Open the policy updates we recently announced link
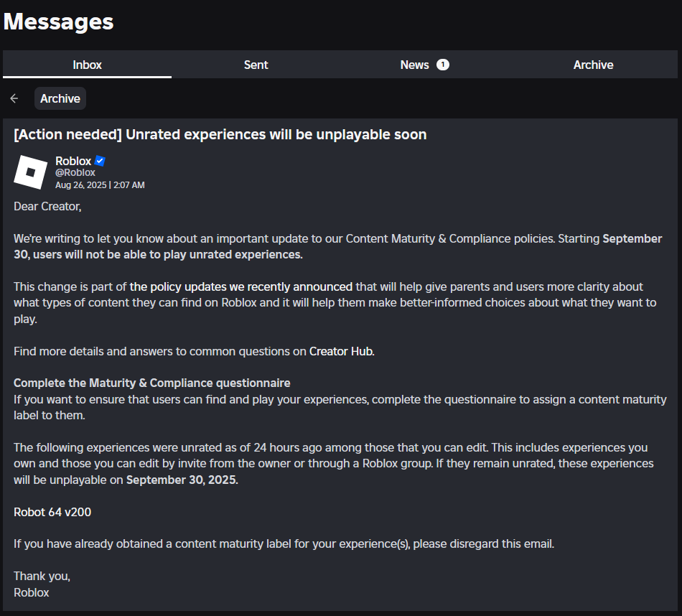Image resolution: width=682 pixels, height=616 pixels. [x=241, y=286]
